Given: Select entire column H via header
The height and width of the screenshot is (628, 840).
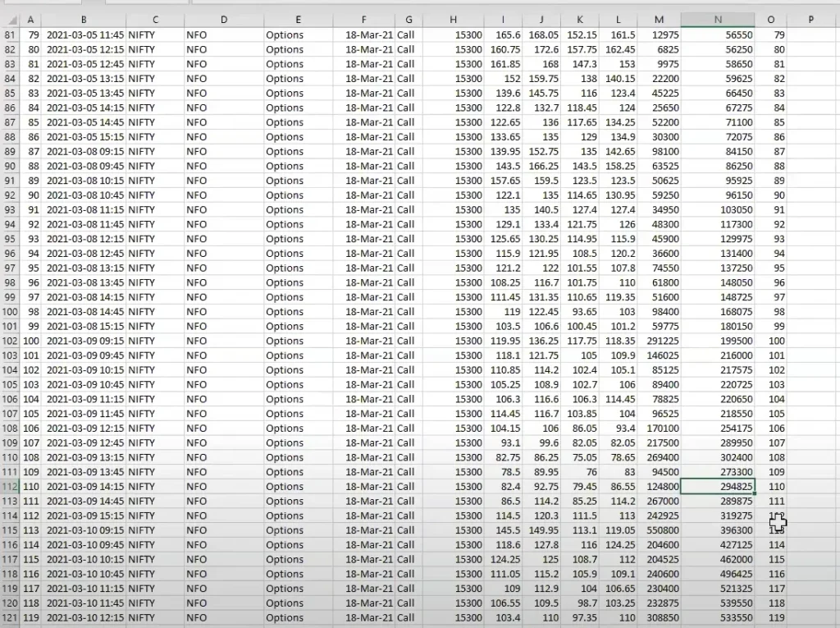Looking at the screenshot, I should (454, 19).
